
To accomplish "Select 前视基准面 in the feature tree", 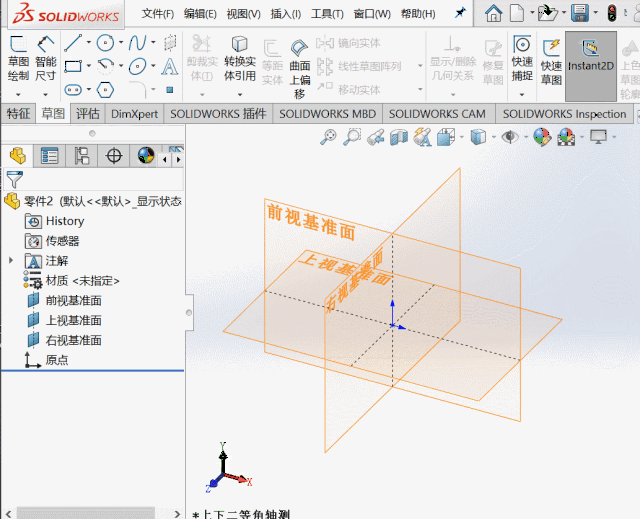I will tap(73, 300).
